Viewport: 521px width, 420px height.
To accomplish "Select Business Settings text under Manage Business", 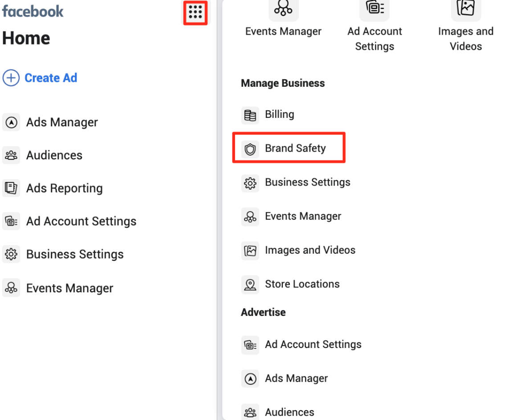I will coord(308,182).
